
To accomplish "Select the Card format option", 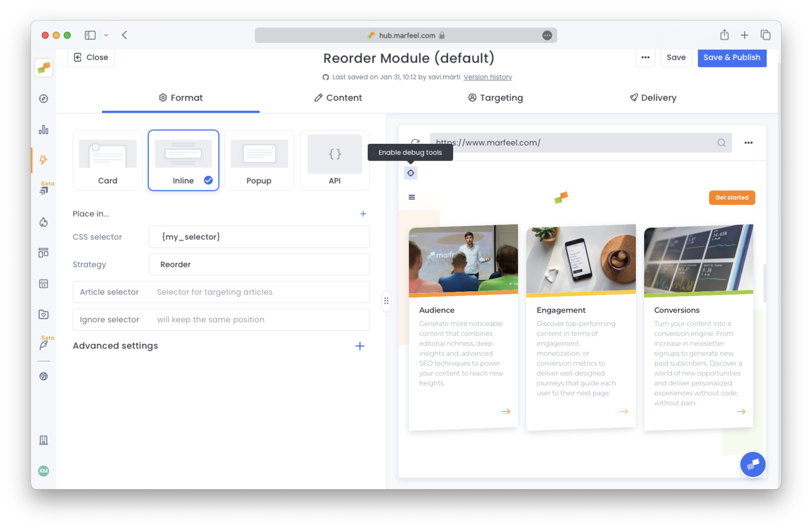I will [x=107, y=160].
